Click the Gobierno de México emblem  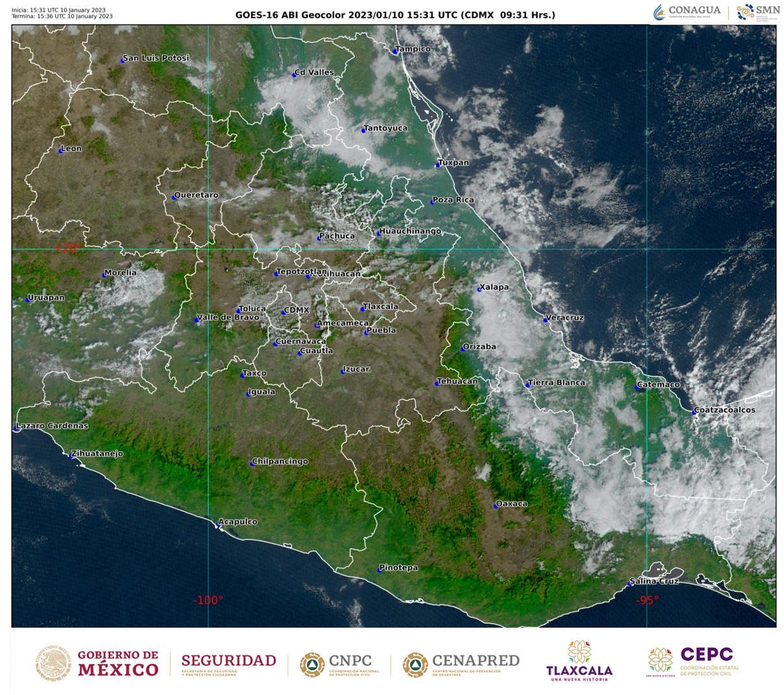pyautogui.click(x=54, y=663)
